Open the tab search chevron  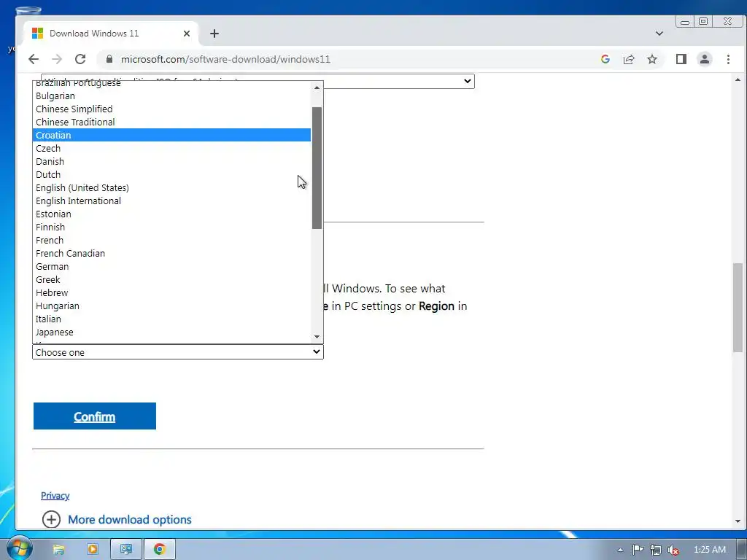(659, 34)
